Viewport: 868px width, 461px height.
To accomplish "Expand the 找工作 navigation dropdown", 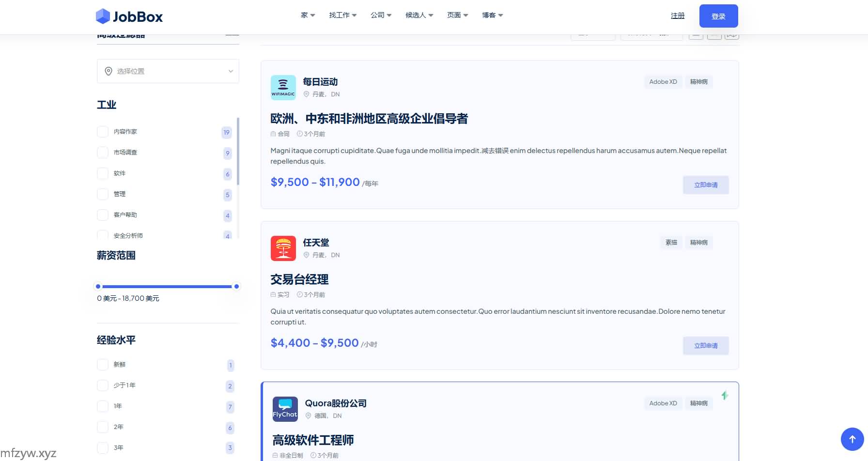I will 342,15.
